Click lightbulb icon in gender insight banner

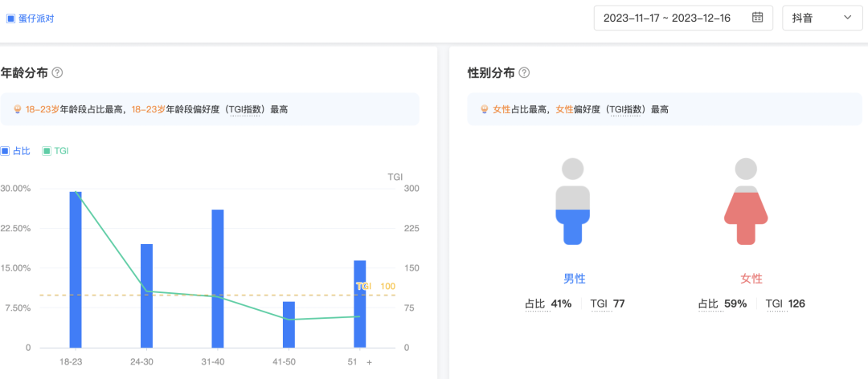click(485, 109)
